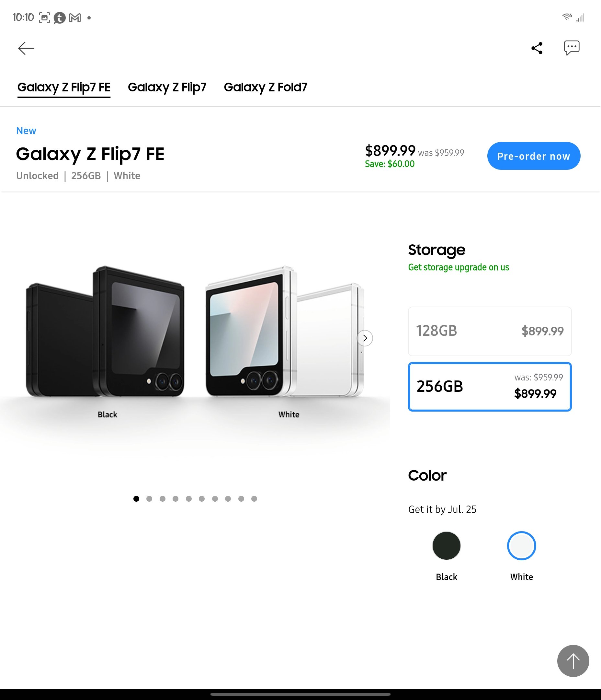The width and height of the screenshot is (601, 700).
Task: Jump to last carousel page dot
Action: click(254, 499)
